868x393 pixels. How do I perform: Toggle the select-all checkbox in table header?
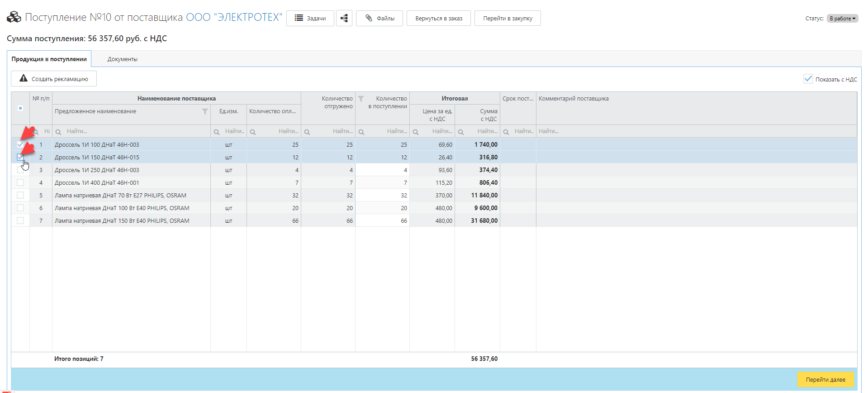point(20,108)
